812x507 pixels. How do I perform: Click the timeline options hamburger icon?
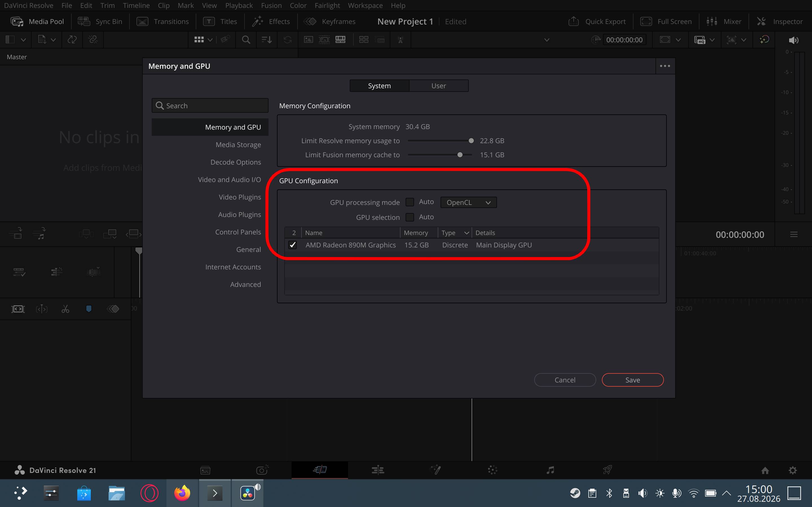[794, 234]
